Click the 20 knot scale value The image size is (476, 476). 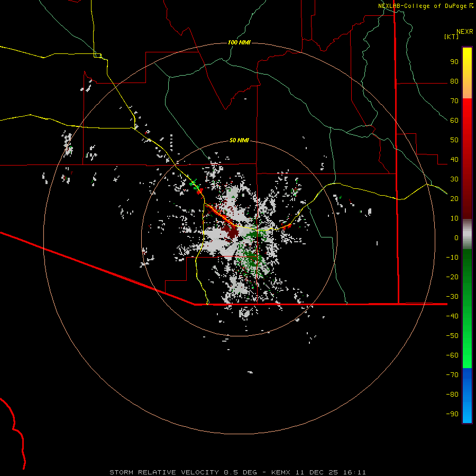tap(454, 199)
